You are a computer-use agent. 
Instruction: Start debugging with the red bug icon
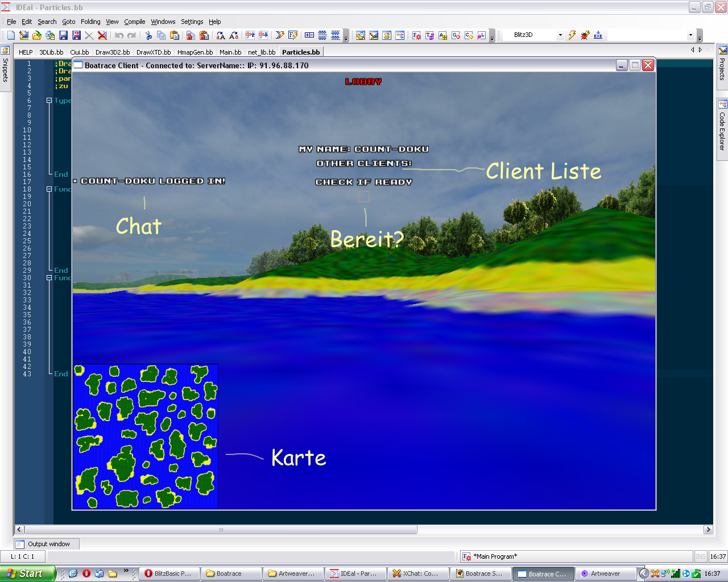pyautogui.click(x=585, y=35)
